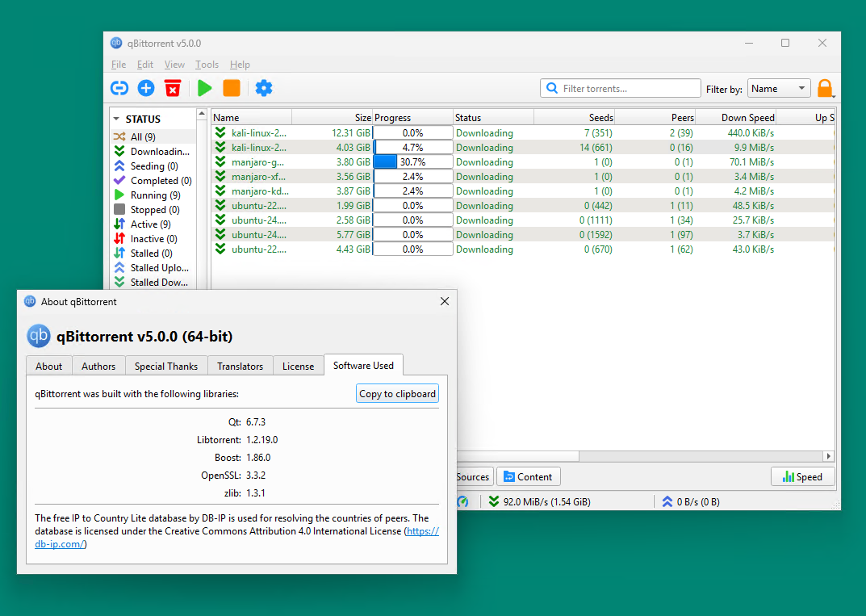The image size is (866, 616).
Task: Select the 12.31 GiB kali-linux torrent row
Action: click(522, 133)
